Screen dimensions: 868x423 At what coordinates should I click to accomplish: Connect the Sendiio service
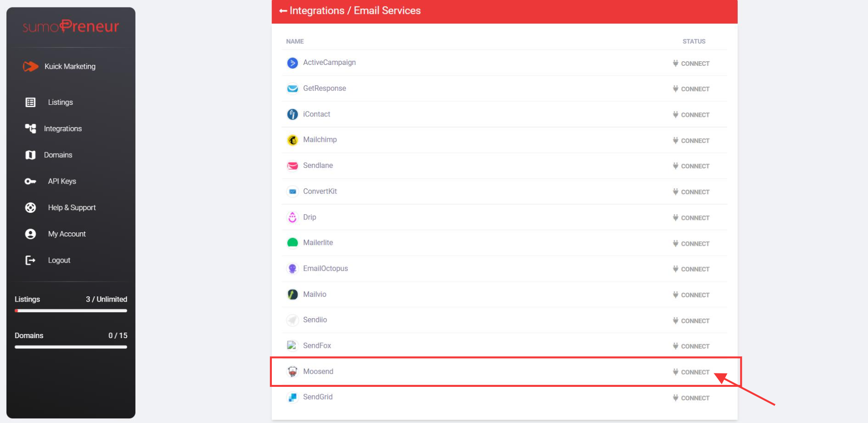coord(691,321)
